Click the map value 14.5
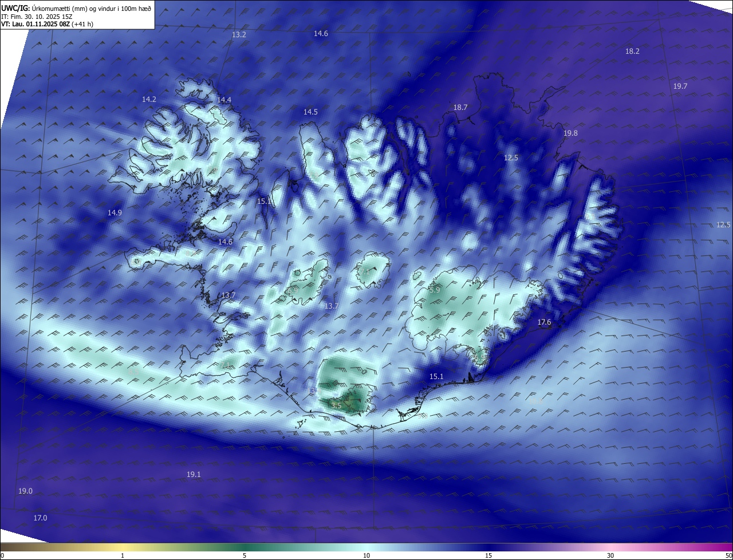This screenshot has width=733, height=560. 310,112
